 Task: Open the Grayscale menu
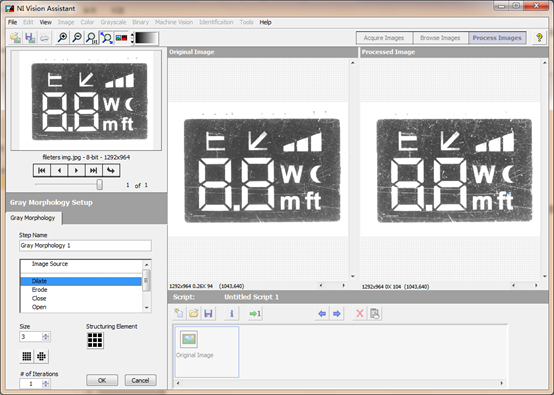(113, 22)
